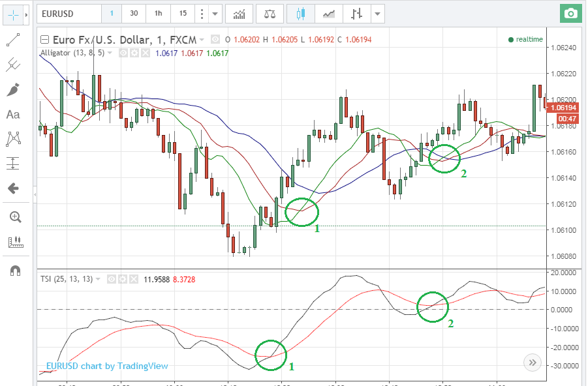This screenshot has height=386, width=588.
Task: Choose the Aa text annotation tool
Action: pyautogui.click(x=13, y=115)
